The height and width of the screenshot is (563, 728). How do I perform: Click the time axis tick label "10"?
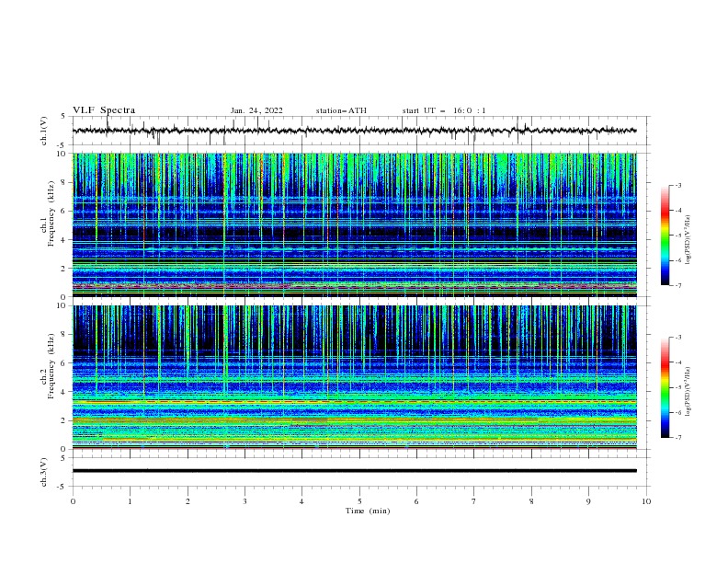[646, 501]
